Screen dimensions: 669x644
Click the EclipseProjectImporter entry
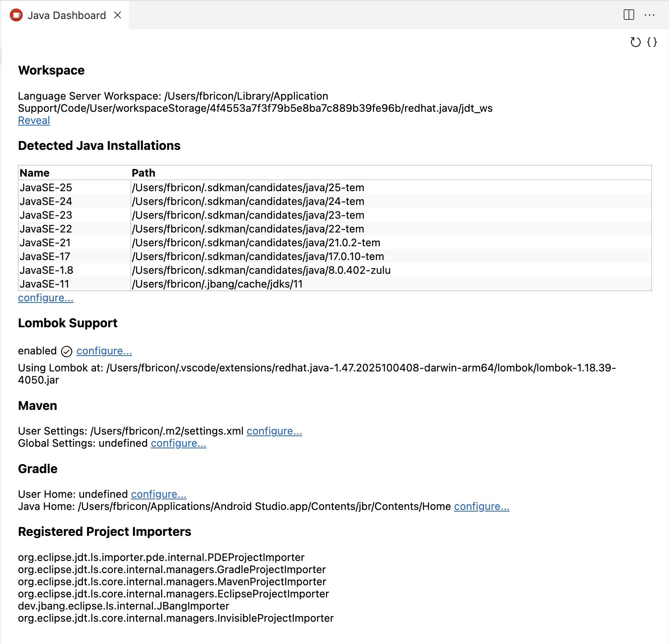pyautogui.click(x=173, y=594)
